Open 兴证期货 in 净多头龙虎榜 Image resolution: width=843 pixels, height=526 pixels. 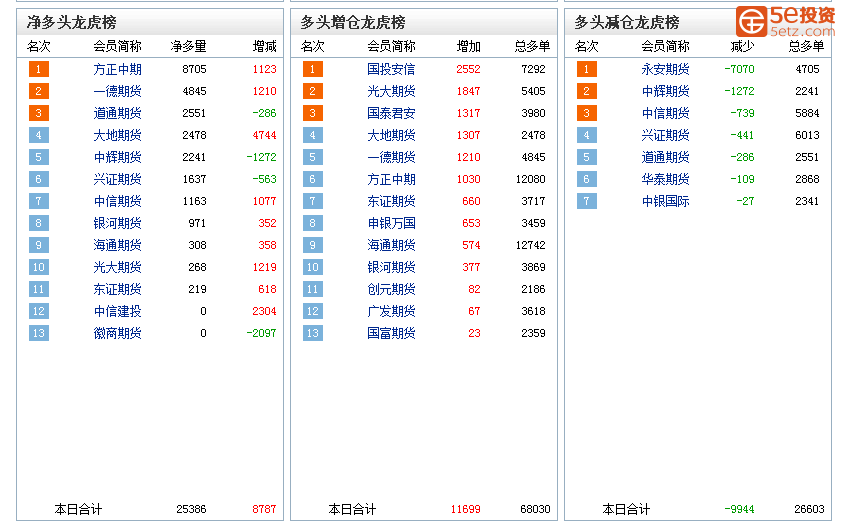pos(117,179)
